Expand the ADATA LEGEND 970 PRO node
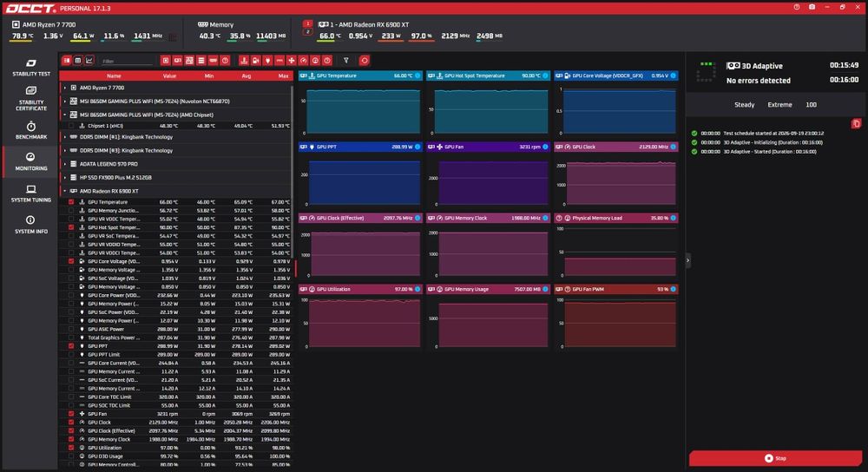Screen dimensions: 868x472 tap(65, 164)
